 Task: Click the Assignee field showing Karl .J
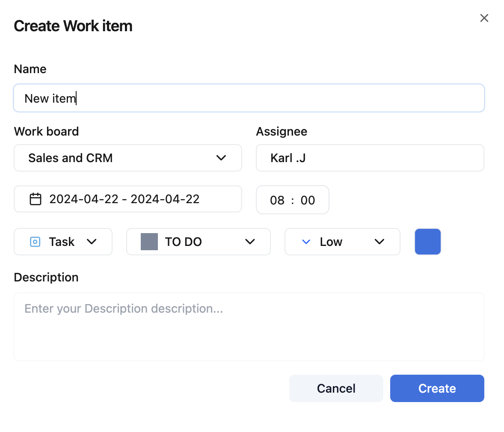[370, 158]
